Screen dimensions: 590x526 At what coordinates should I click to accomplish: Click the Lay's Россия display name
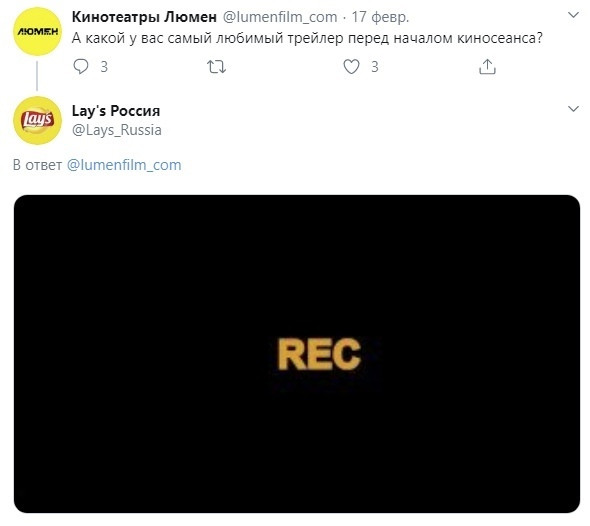click(x=116, y=111)
